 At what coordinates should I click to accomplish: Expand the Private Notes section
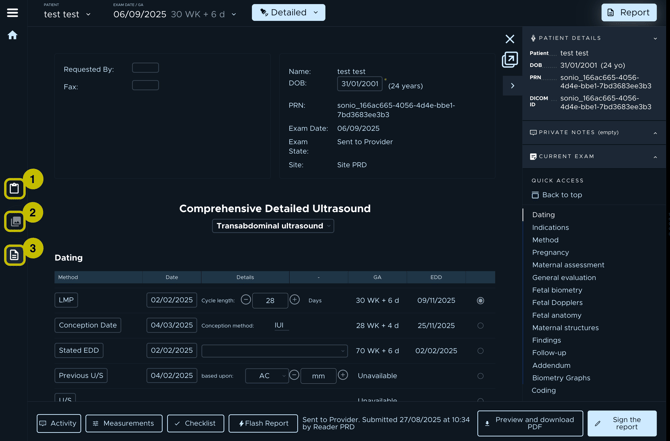tap(655, 133)
